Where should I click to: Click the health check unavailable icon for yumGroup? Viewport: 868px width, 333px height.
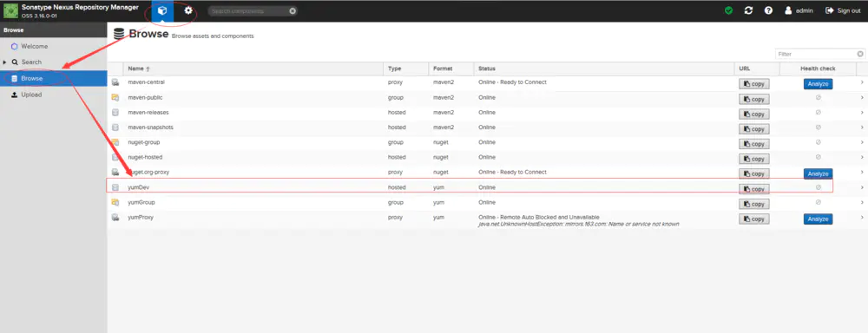(x=818, y=202)
